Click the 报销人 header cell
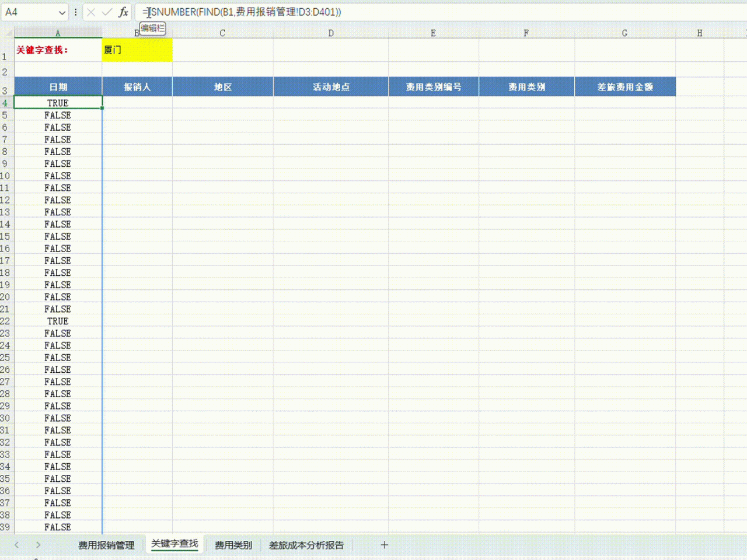747x560 pixels. coord(137,86)
